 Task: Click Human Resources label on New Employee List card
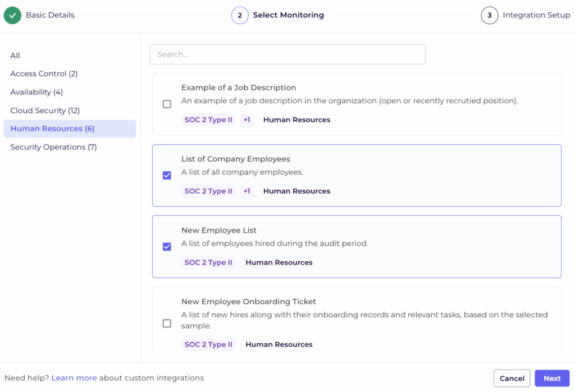(279, 263)
